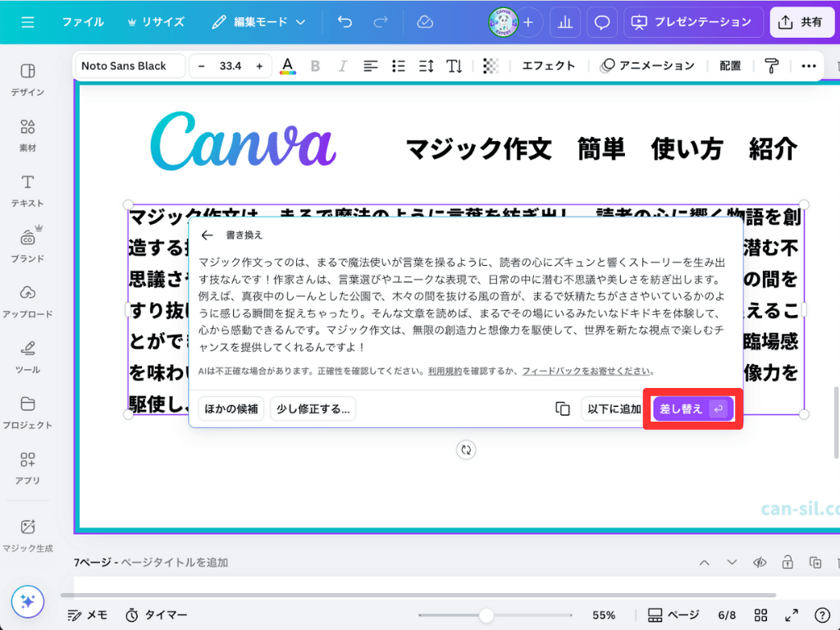Viewport: 840px width, 630px height.
Task: Open the ブランド sidebar panel
Action: coord(28,246)
